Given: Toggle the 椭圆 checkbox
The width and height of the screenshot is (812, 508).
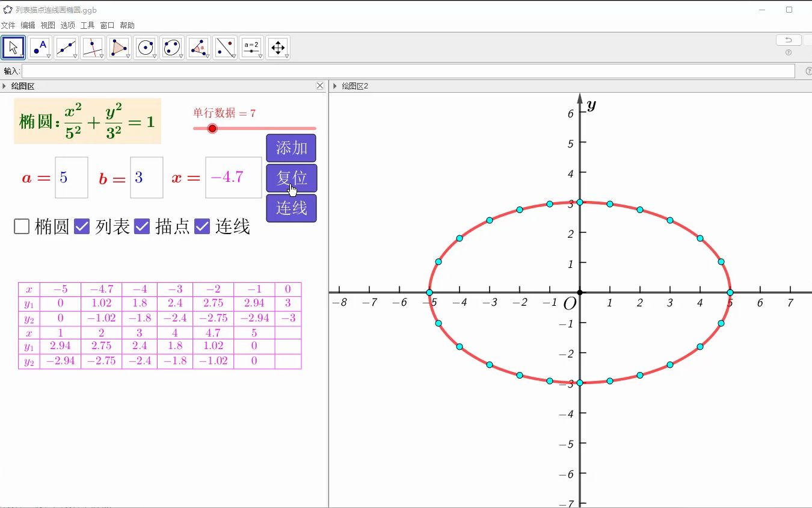Looking at the screenshot, I should click(x=22, y=226).
